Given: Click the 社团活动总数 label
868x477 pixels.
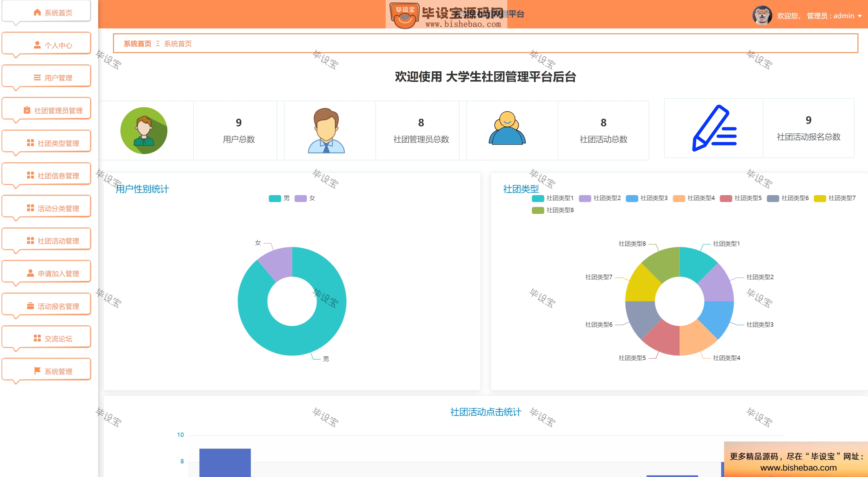Looking at the screenshot, I should tap(603, 139).
